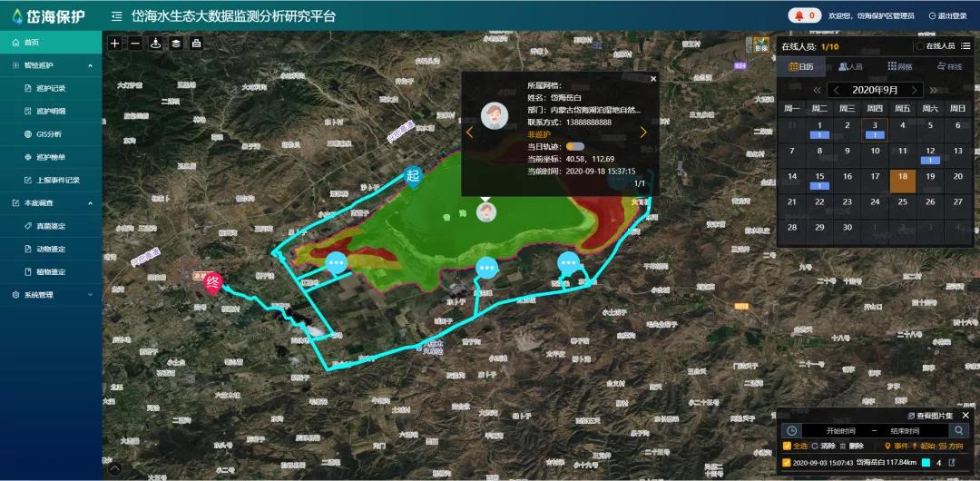Collapse sidebar using the hamburger menu icon
This screenshot has width=980, height=481.
117,16
